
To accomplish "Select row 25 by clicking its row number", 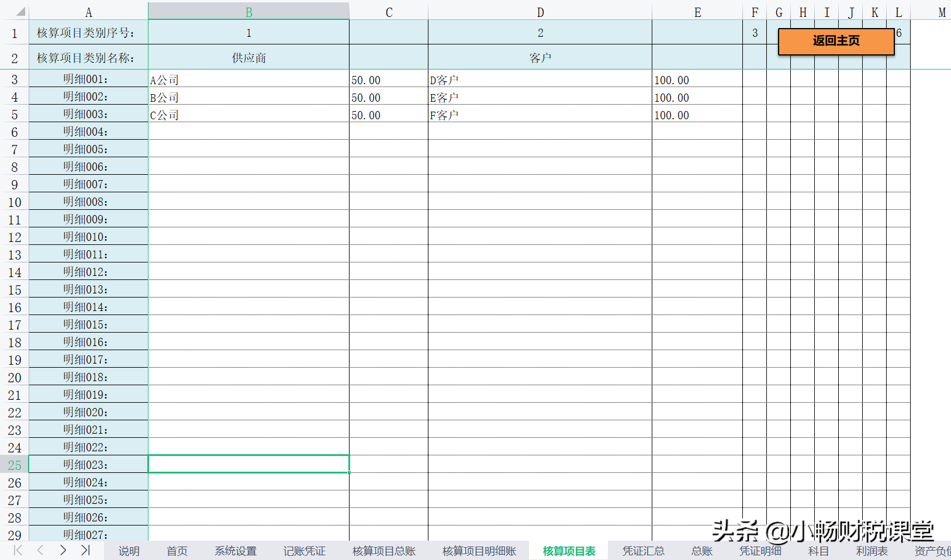I will 15,464.
